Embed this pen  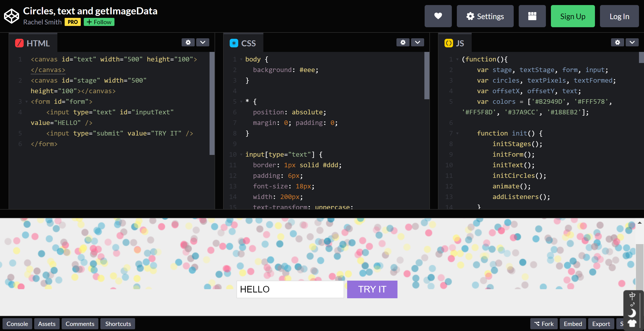coord(573,324)
